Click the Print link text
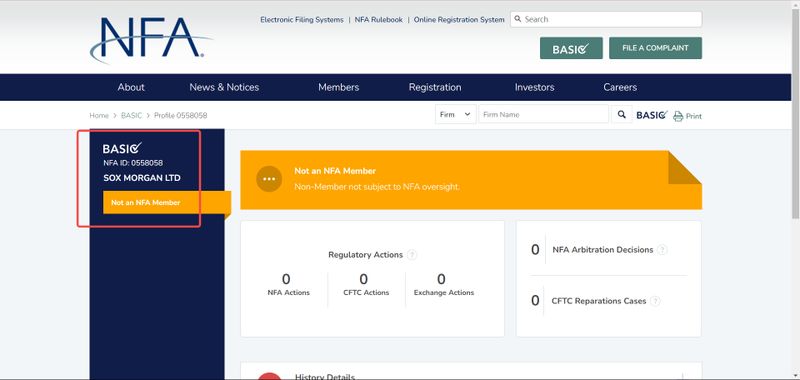800x380 pixels. (693, 116)
